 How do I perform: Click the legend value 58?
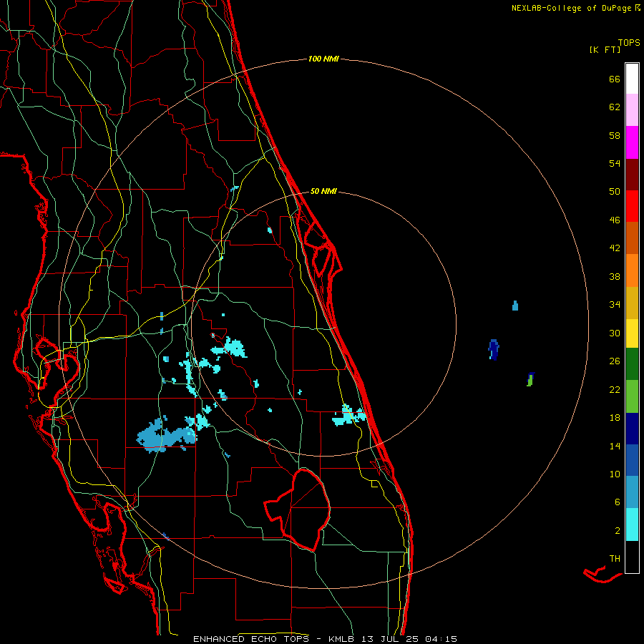(615, 135)
